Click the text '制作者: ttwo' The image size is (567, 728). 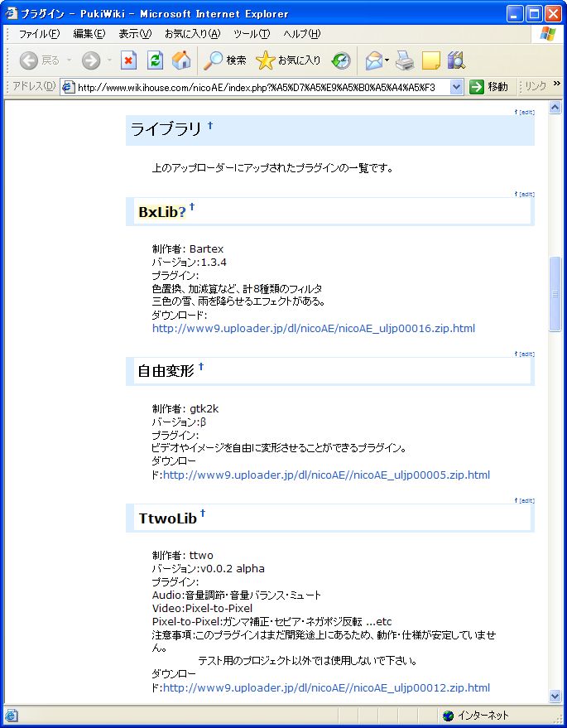pos(182,555)
